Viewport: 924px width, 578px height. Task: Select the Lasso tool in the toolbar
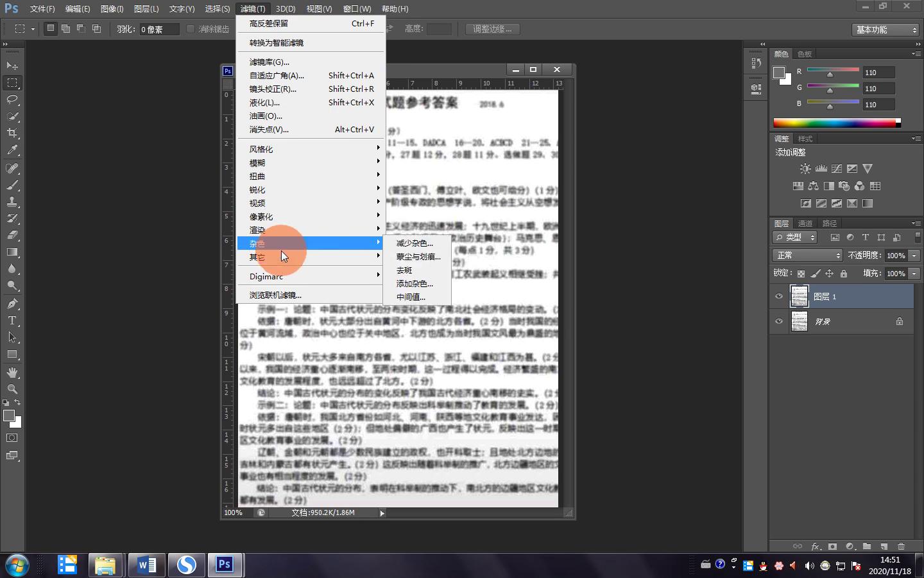[x=12, y=100]
